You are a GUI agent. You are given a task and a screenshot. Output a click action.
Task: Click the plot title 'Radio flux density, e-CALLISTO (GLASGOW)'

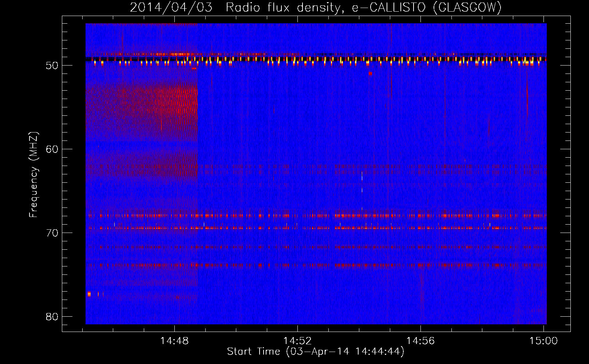point(364,8)
